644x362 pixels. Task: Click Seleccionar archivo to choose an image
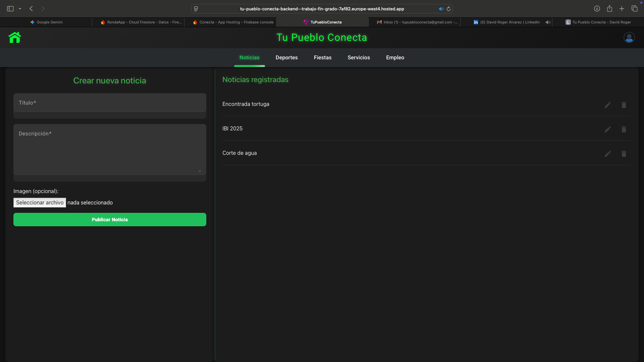tap(39, 202)
